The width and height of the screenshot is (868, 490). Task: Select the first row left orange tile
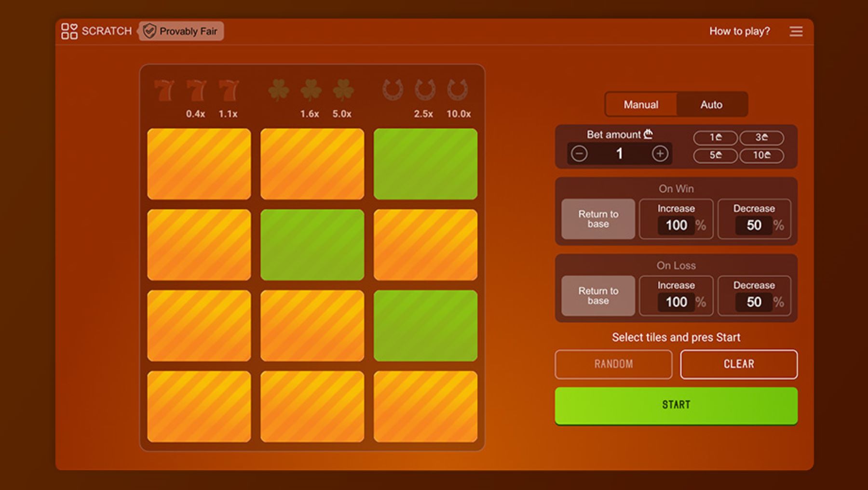pos(199,164)
